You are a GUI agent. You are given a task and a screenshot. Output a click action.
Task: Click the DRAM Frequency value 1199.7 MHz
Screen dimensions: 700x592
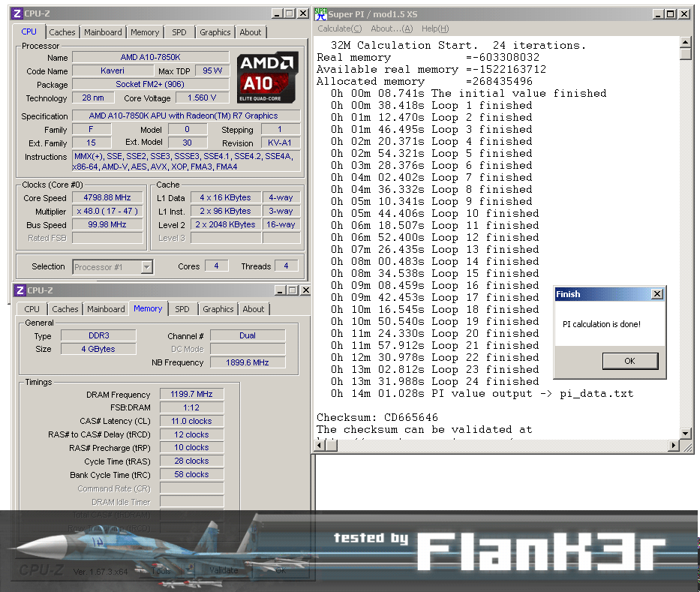pos(191,394)
